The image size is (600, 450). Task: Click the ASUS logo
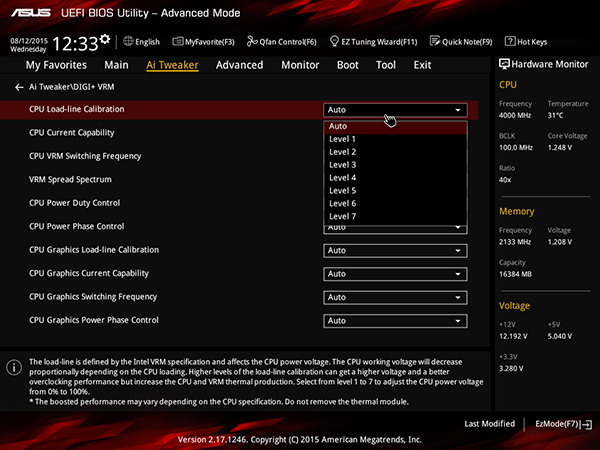[x=31, y=13]
